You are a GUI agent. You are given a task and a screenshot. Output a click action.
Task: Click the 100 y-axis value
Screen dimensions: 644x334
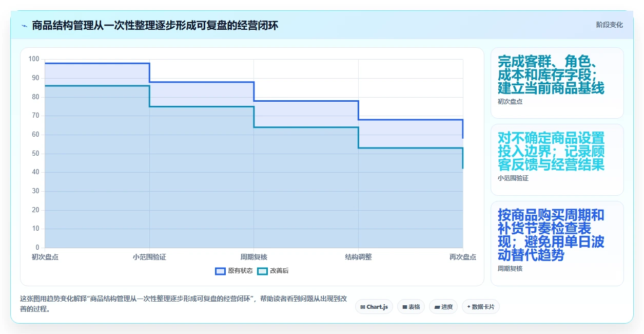point(34,59)
